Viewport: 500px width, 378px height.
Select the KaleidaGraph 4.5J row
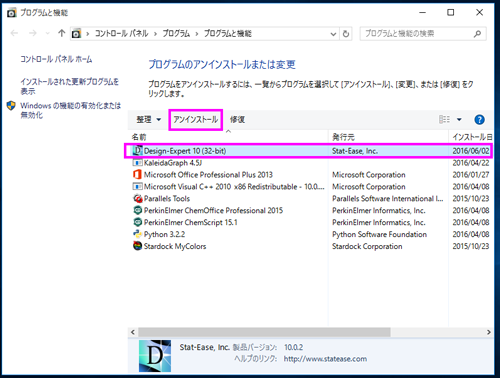coord(311,163)
